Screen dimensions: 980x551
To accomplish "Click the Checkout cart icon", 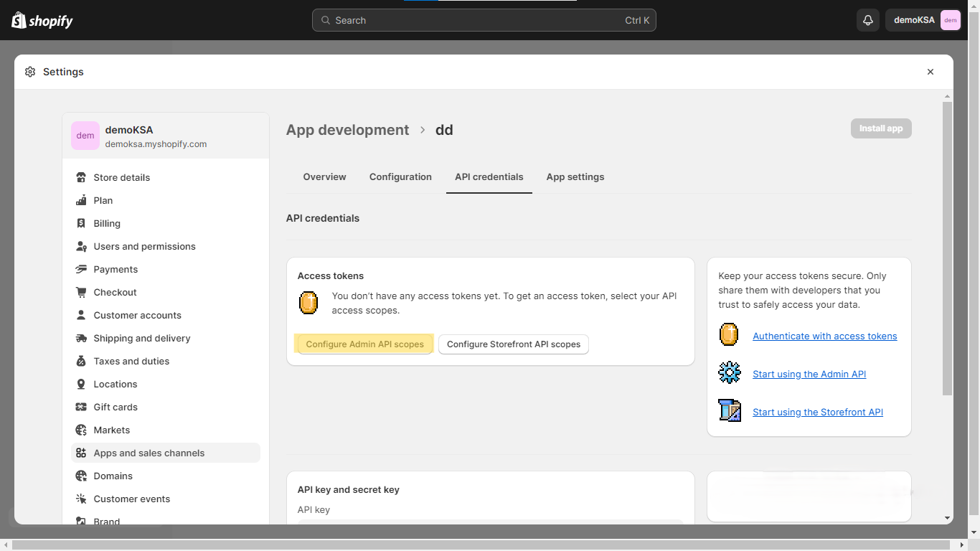I will [x=81, y=292].
